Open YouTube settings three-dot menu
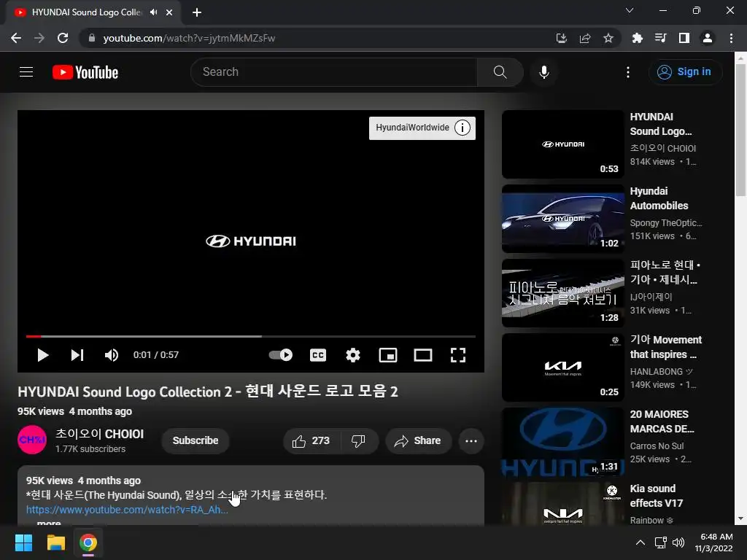The height and width of the screenshot is (560, 747). (x=628, y=72)
